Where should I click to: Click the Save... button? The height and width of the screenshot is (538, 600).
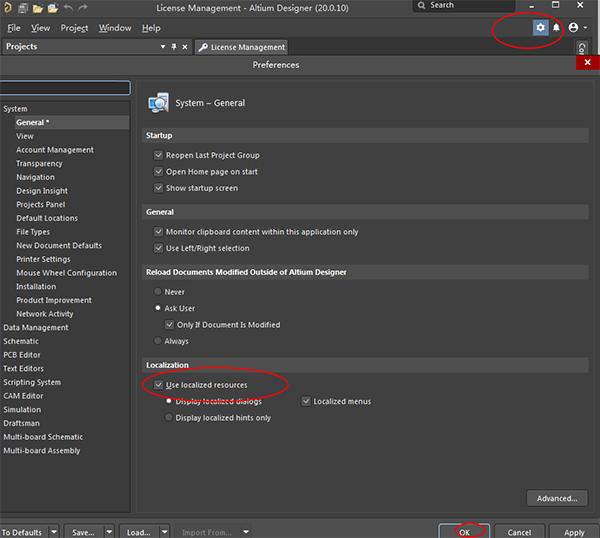click(83, 532)
